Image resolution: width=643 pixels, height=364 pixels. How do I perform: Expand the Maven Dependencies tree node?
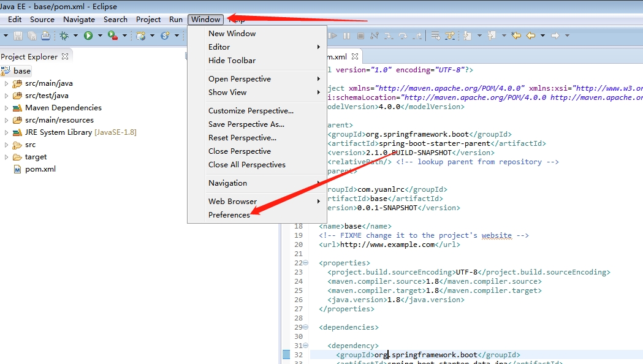click(x=6, y=108)
